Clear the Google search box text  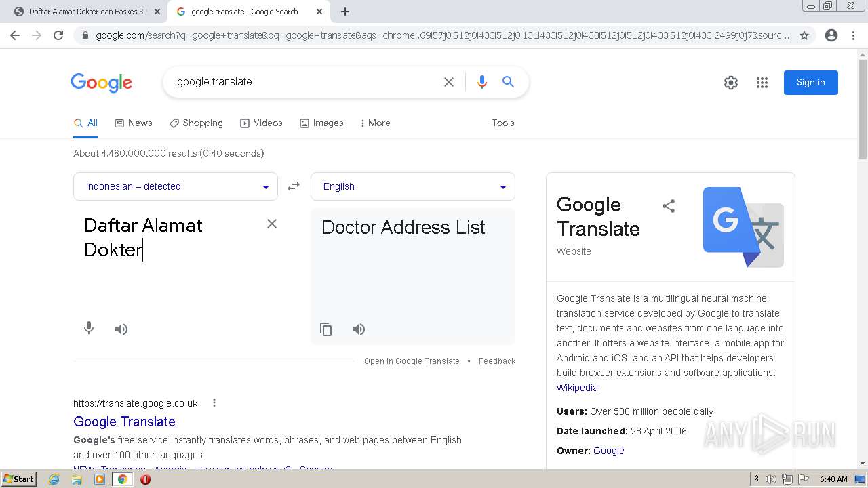449,82
